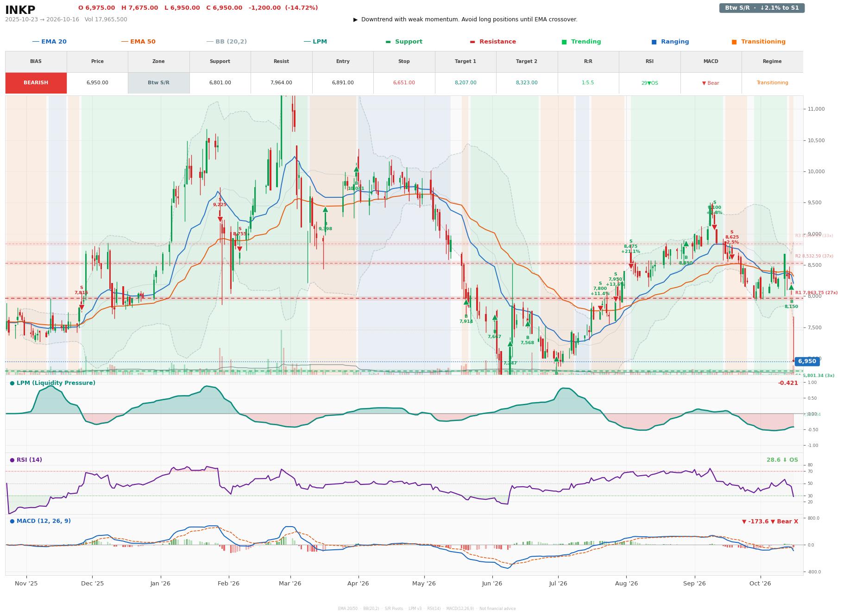Click the buy triangle above B 7,568
Screen dimensions: 843x616
click(528, 324)
